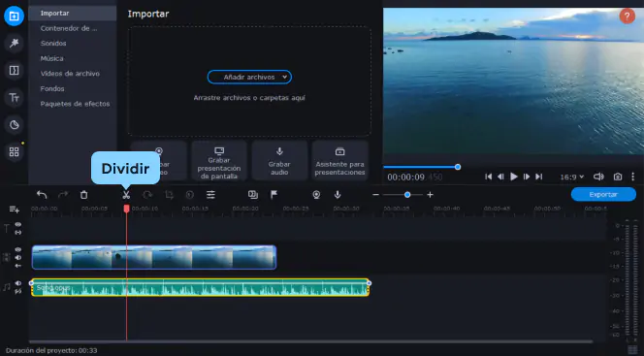
Task: Record voiceover with microphone icon
Action: [x=338, y=195]
